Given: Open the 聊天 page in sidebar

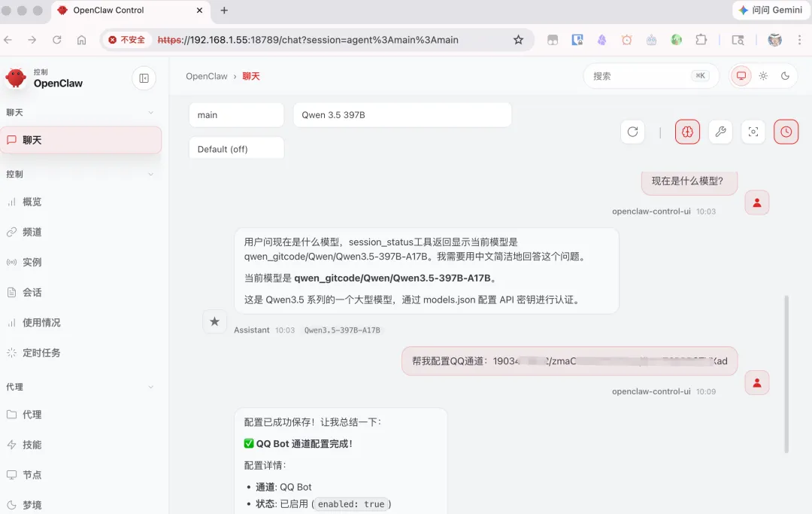Looking at the screenshot, I should coord(80,140).
